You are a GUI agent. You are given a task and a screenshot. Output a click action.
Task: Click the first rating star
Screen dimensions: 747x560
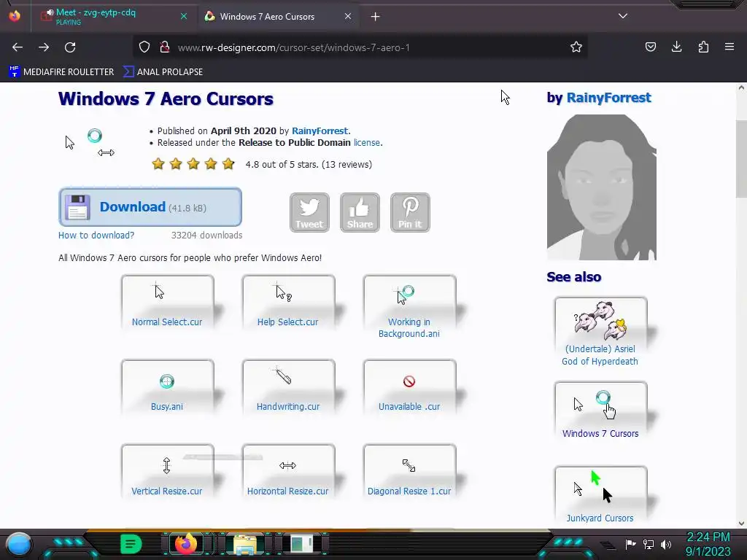158,164
